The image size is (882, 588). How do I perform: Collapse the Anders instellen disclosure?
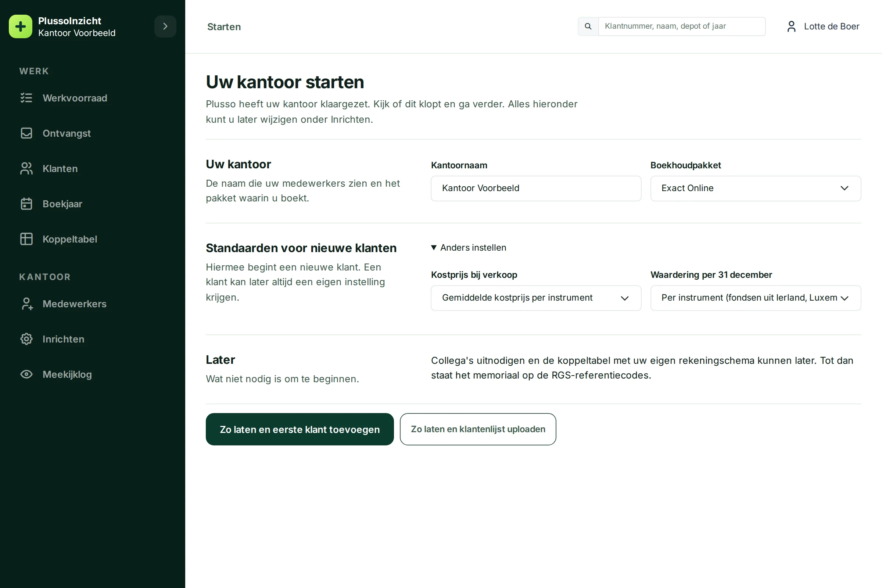(x=469, y=247)
